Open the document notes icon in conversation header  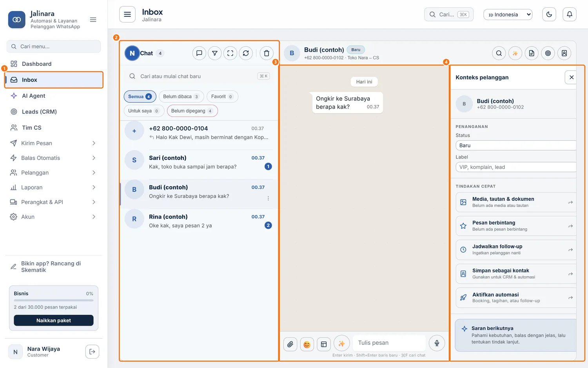click(532, 53)
